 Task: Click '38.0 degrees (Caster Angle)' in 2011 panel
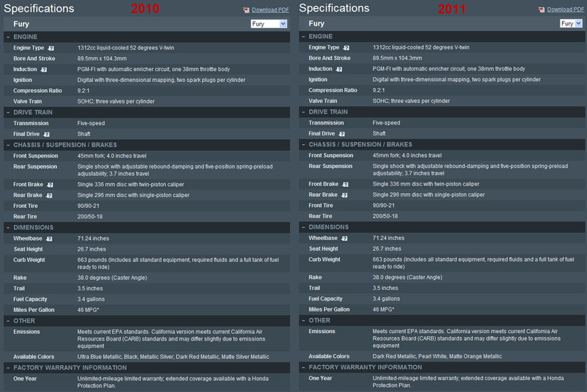point(407,278)
